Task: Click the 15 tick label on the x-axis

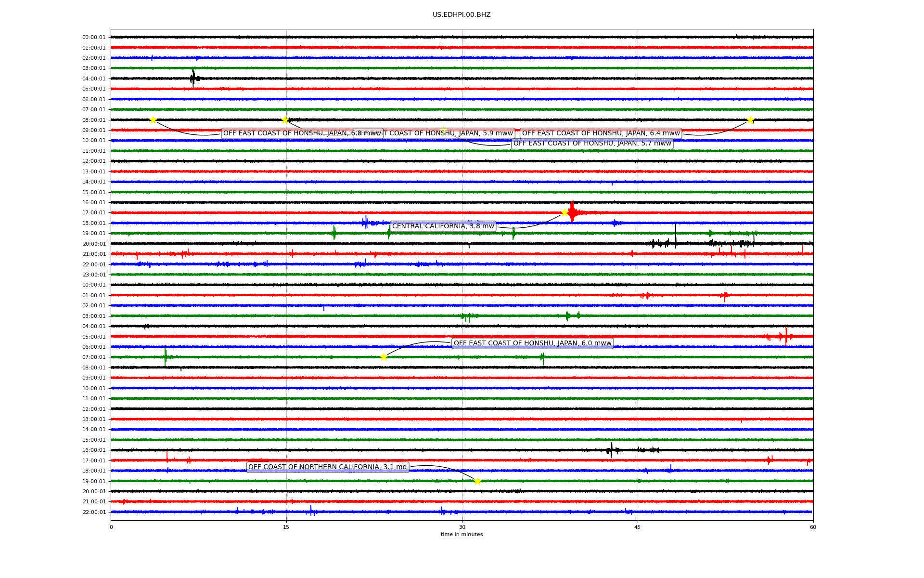Action: pyautogui.click(x=286, y=527)
